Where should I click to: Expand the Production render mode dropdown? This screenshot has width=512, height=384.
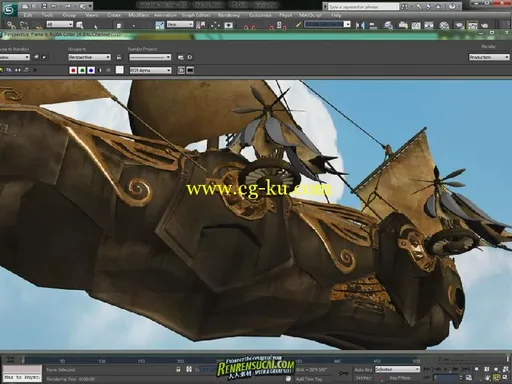tap(489, 57)
